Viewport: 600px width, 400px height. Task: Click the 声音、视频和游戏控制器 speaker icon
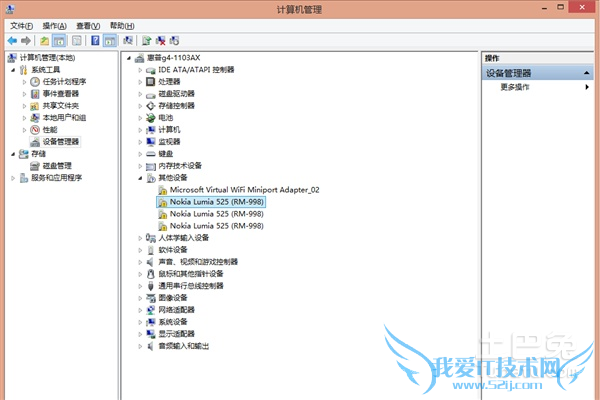(x=150, y=262)
